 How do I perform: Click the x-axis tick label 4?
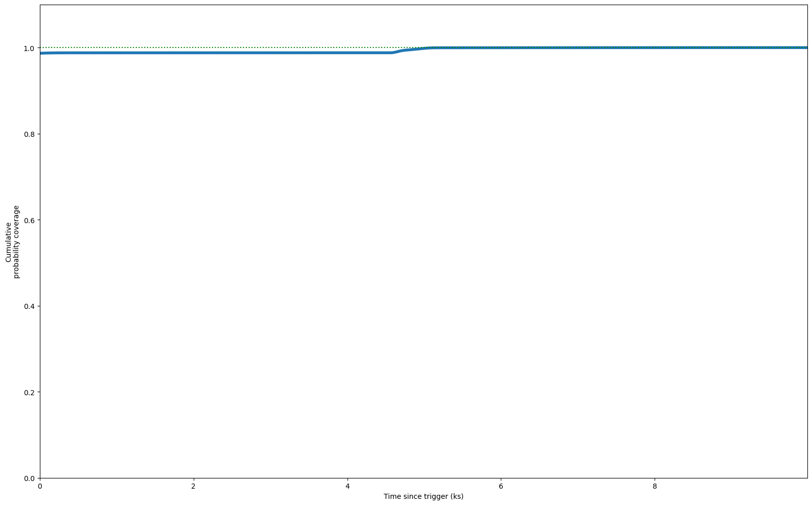347,486
